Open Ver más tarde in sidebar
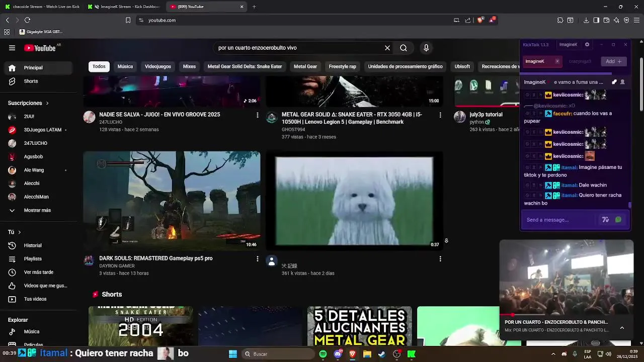 [x=38, y=272]
